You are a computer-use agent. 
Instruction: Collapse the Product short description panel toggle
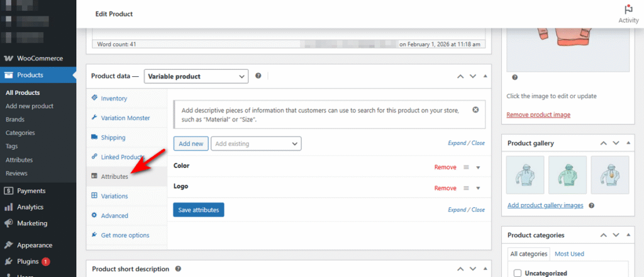click(x=485, y=269)
